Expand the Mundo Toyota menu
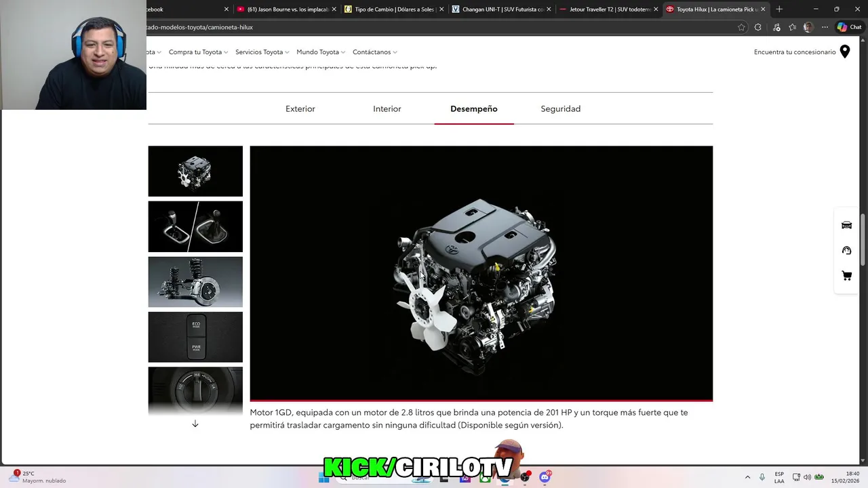Screen dimensions: 868x488 pyautogui.click(x=320, y=52)
